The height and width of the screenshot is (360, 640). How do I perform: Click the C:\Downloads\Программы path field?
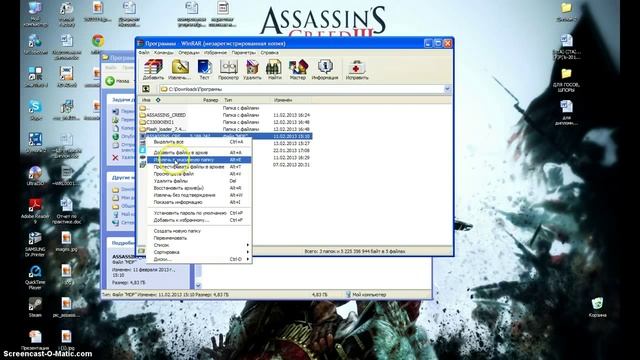click(301, 89)
